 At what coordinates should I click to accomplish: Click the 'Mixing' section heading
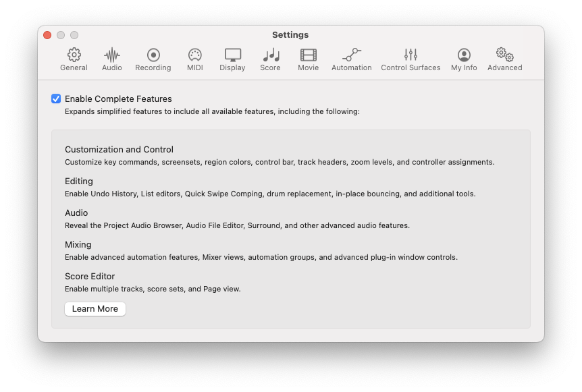[x=78, y=244]
